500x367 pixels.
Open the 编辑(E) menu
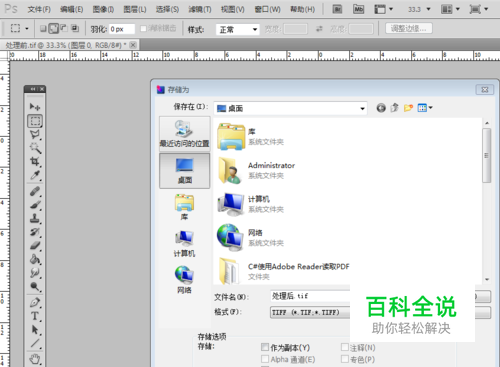[x=71, y=9]
